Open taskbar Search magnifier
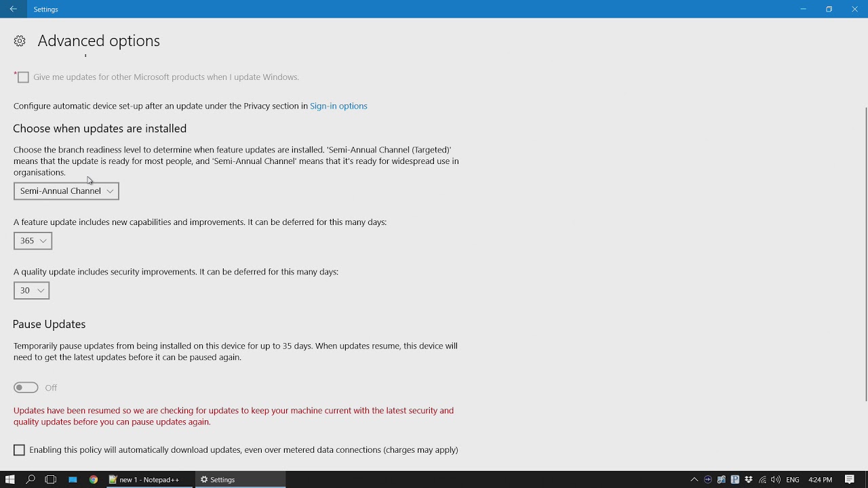Viewport: 868px width, 488px height. 31,479
